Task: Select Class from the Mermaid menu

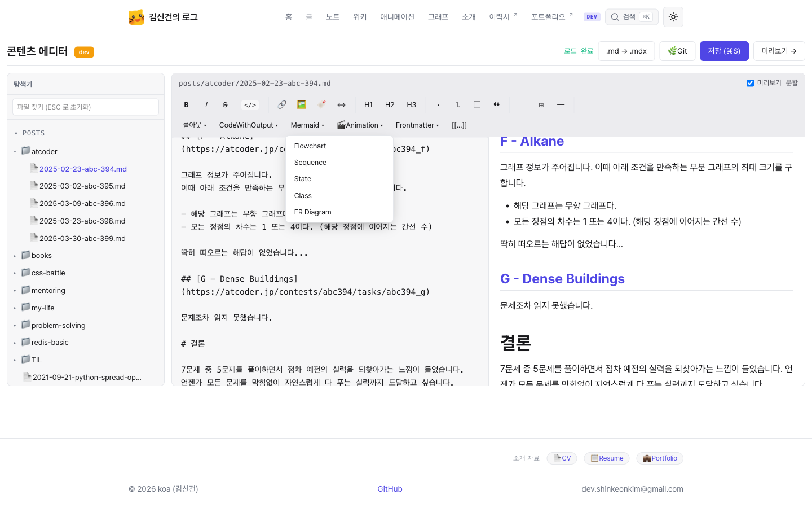Action: (x=339, y=196)
